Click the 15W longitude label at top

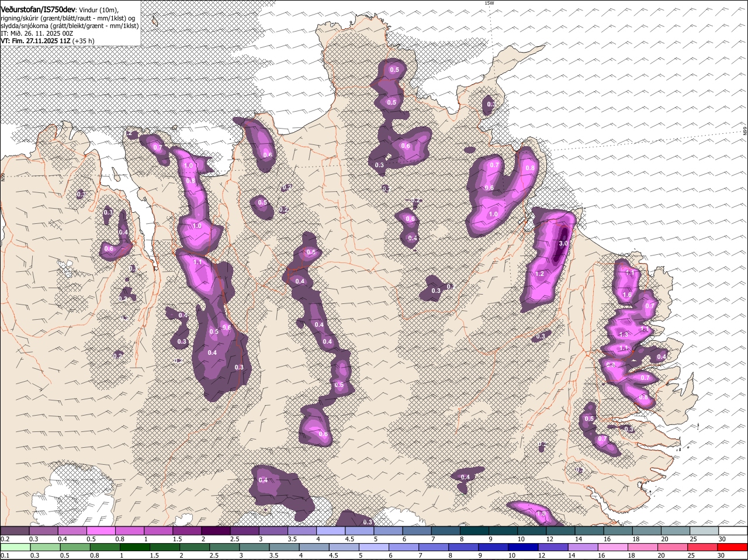[x=489, y=3]
